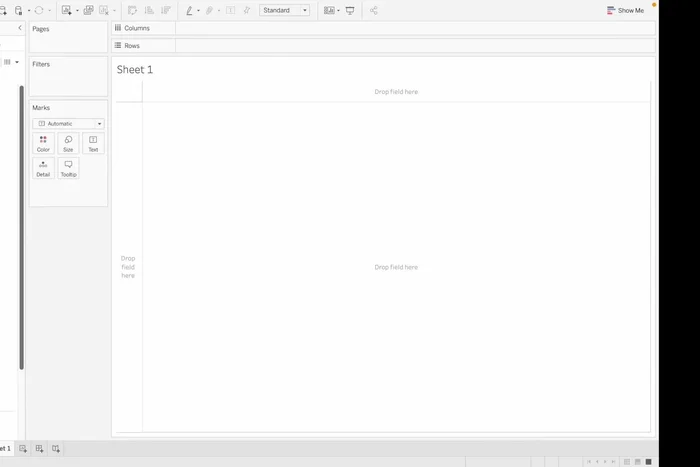
Task: Click the Color button on Marks card
Action: click(43, 143)
